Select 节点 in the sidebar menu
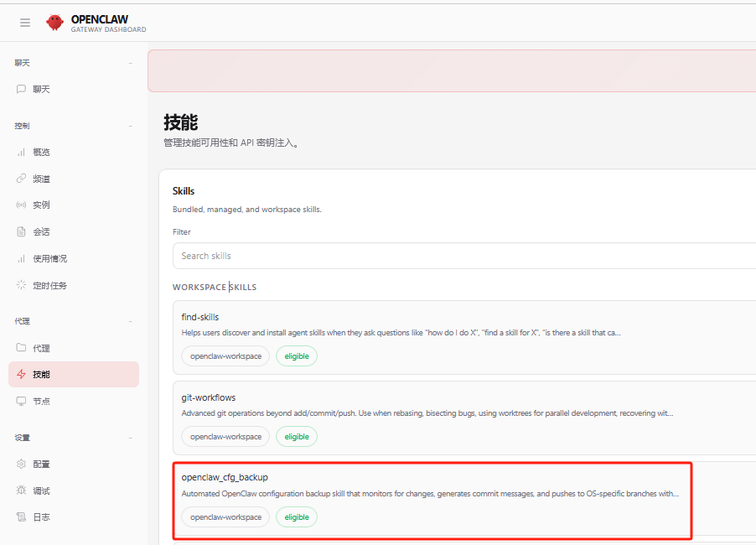756x545 pixels. [x=41, y=401]
